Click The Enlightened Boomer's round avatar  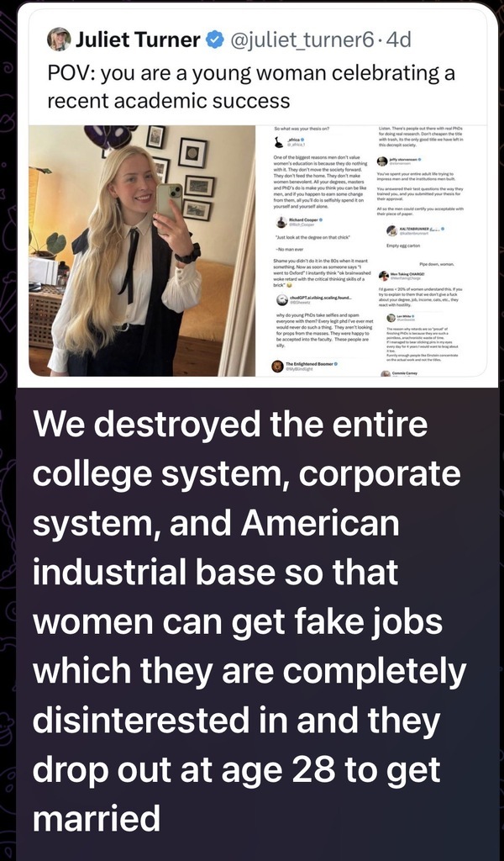(x=278, y=366)
